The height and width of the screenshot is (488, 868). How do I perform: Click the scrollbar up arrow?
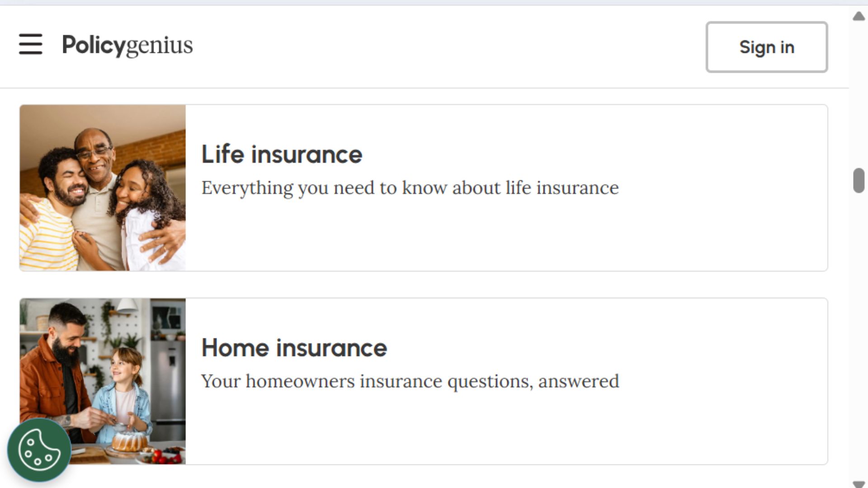point(859,17)
